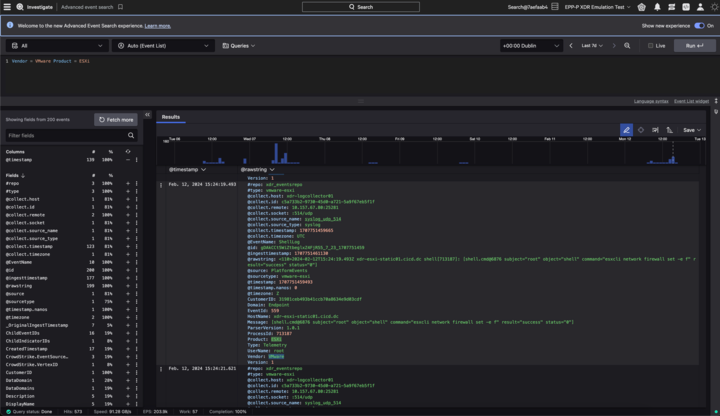
Task: Bookmark the Advanced event search page
Action: pyautogui.click(x=120, y=7)
